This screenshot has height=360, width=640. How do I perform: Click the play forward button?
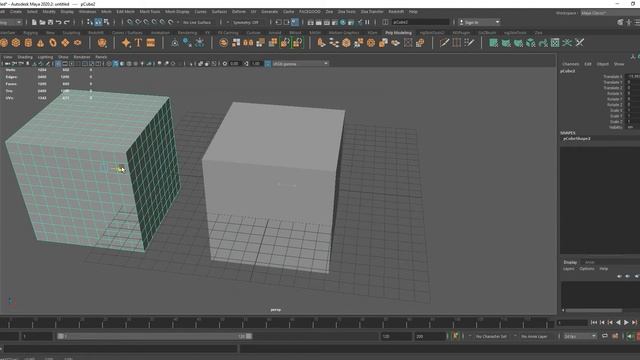pyautogui.click(x=627, y=322)
